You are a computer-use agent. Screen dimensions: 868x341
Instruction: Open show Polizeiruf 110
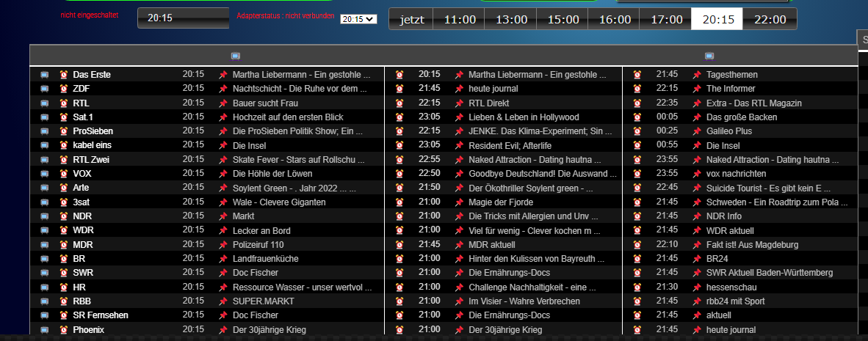coord(258,245)
